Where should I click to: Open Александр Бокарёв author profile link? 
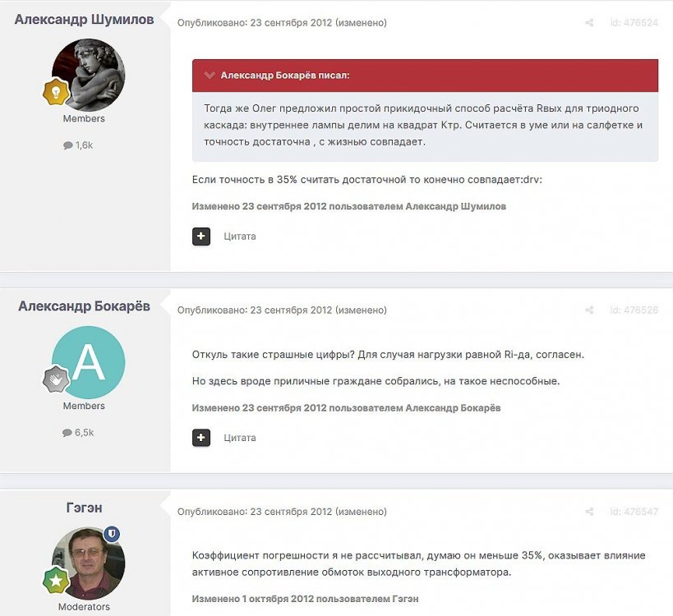click(84, 306)
